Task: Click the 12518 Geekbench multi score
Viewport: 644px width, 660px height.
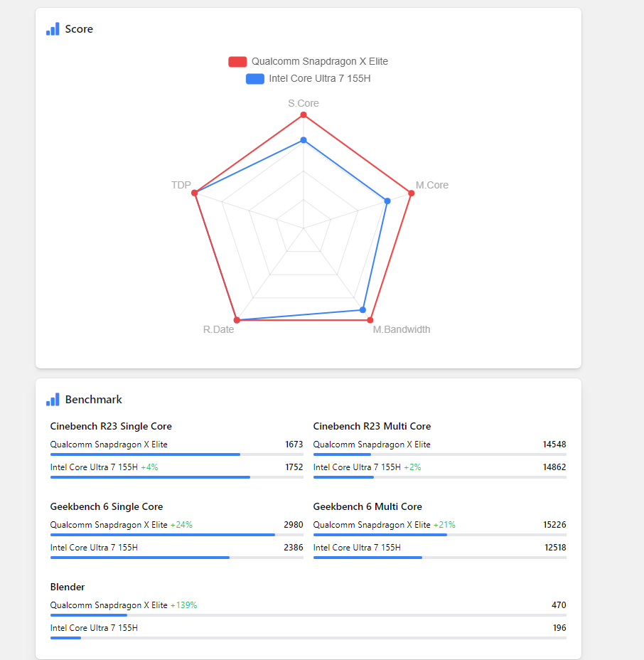Action: click(555, 548)
